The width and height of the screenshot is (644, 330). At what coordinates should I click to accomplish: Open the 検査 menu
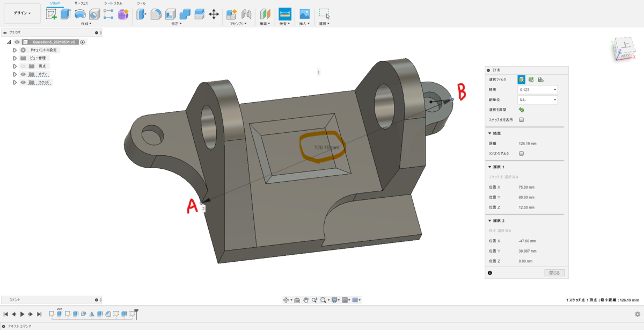(284, 24)
